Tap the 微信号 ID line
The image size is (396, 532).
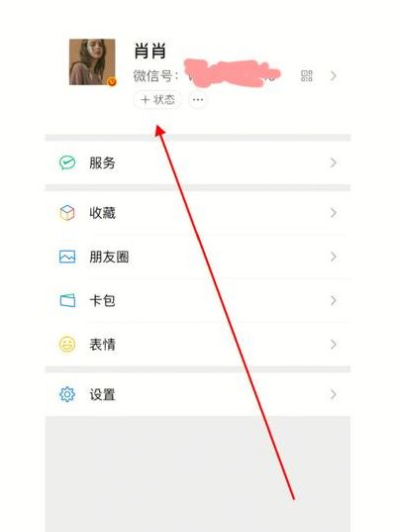coord(207,75)
